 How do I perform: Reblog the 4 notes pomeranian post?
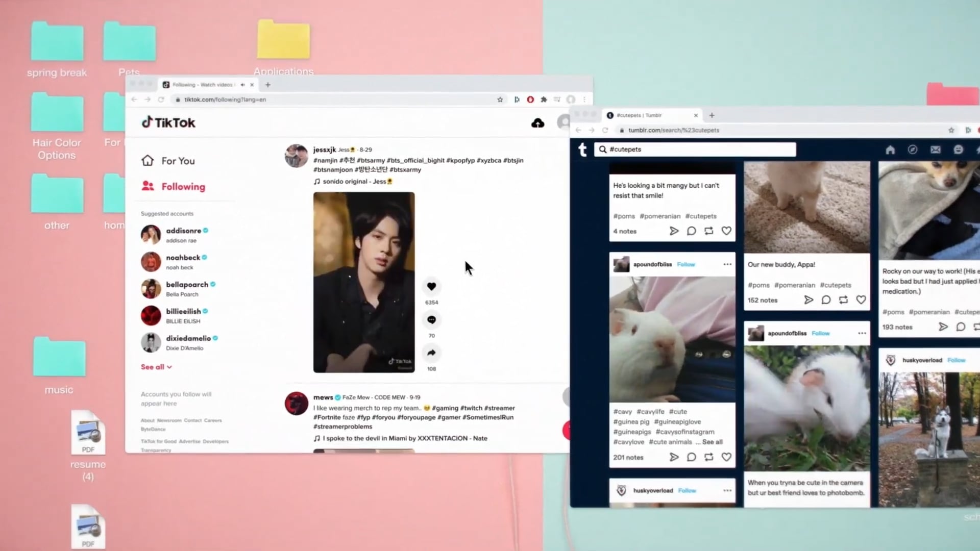(x=709, y=231)
